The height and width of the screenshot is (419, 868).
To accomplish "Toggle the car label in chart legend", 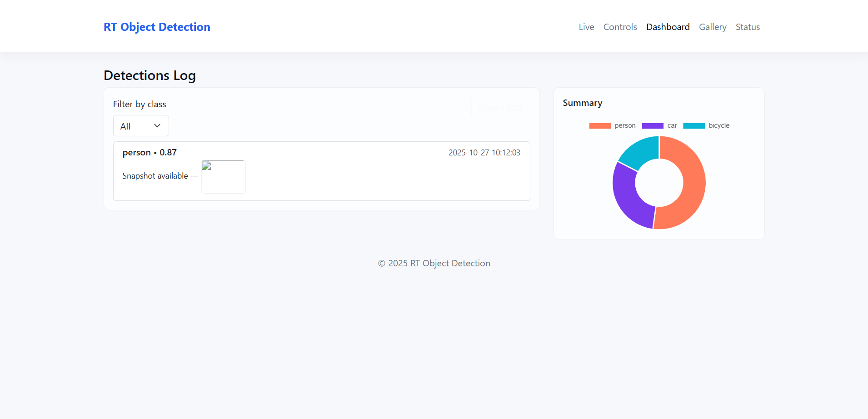I will pos(672,126).
